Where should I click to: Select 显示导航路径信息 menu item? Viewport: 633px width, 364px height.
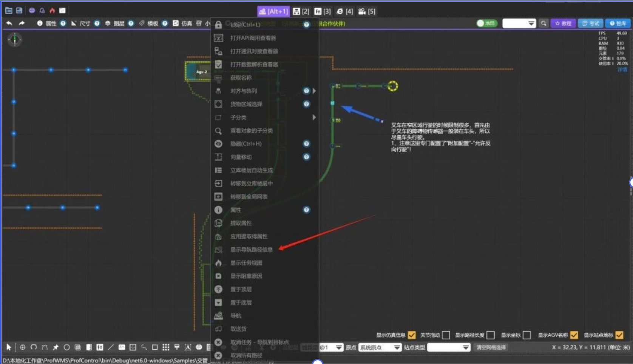264,250
